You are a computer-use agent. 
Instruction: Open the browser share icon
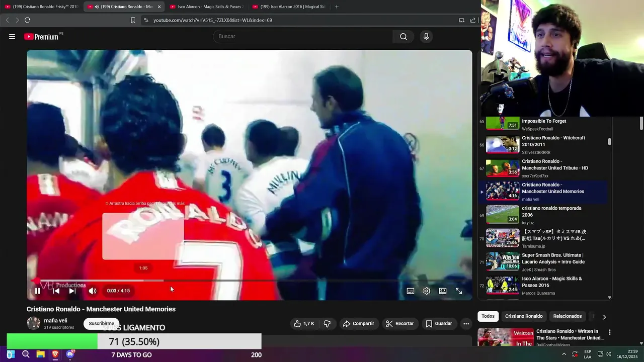(473, 20)
